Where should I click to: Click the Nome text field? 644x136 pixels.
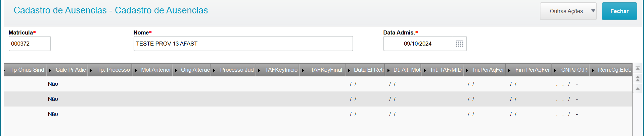click(x=243, y=44)
